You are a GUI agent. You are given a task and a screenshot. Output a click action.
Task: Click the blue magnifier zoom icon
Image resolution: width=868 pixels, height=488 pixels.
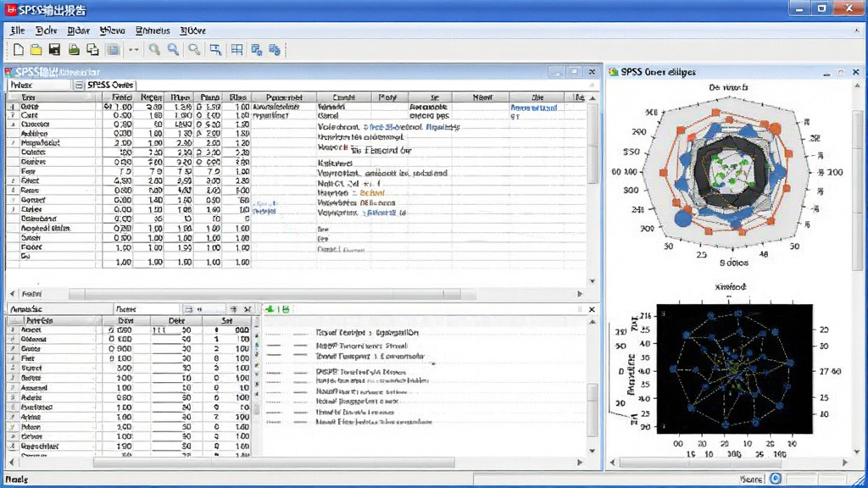click(x=173, y=50)
